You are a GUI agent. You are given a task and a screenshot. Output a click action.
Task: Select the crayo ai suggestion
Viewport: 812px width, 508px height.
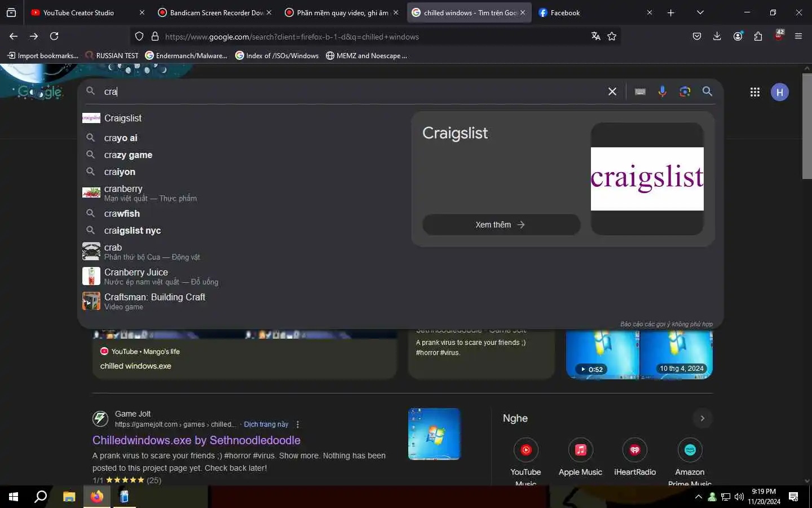(x=242, y=138)
